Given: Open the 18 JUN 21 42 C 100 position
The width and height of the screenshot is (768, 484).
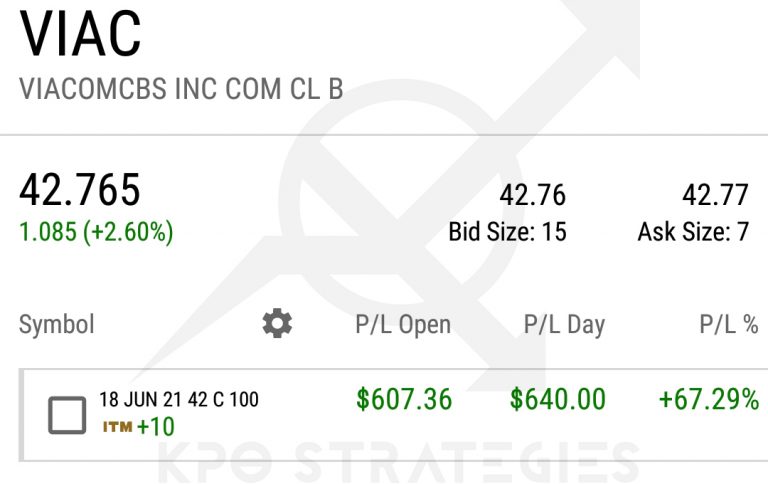Looking at the screenshot, I should click(x=178, y=400).
